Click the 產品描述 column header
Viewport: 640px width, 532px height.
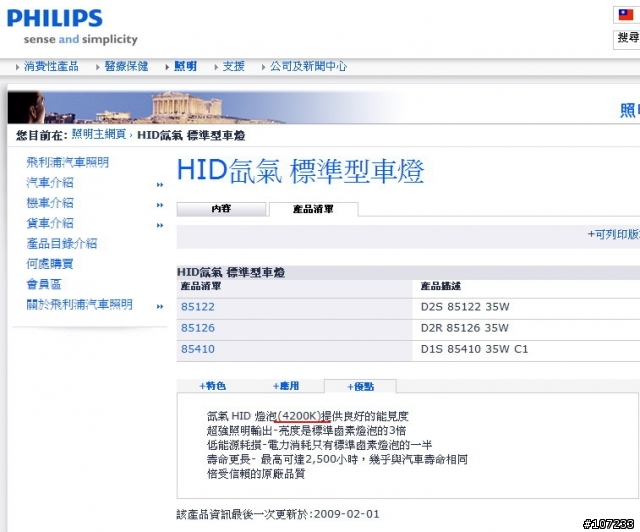point(440,286)
